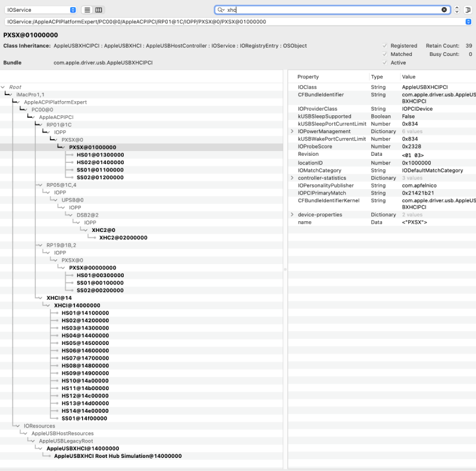Toggle the sidebar panel icon at top right
This screenshot has width=476, height=471.
[469, 10]
